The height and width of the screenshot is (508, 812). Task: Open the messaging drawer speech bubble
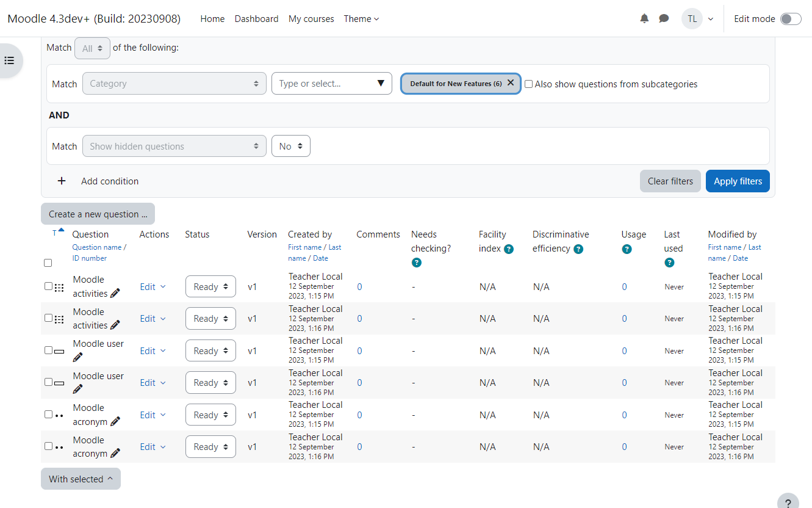664,19
